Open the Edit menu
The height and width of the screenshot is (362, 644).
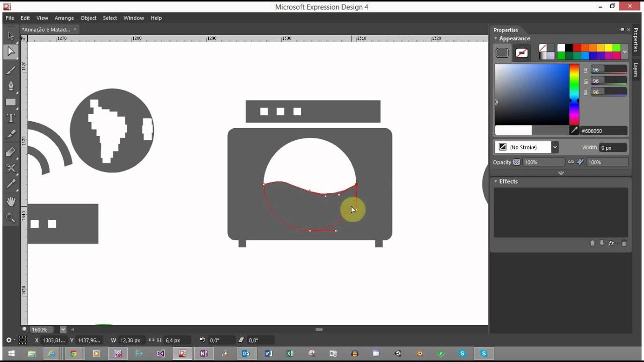point(25,18)
